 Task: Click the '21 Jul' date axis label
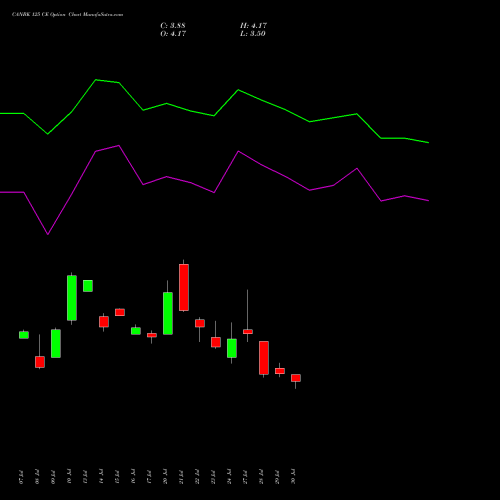coord(181,477)
